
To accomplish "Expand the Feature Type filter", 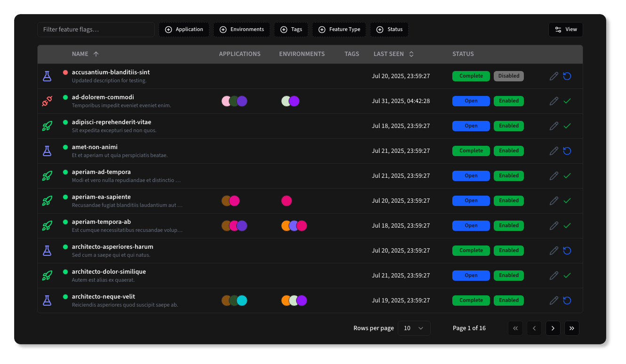I will tap(339, 30).
